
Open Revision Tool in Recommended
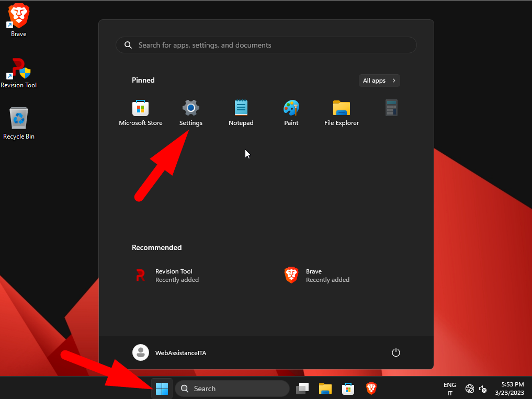click(x=167, y=275)
